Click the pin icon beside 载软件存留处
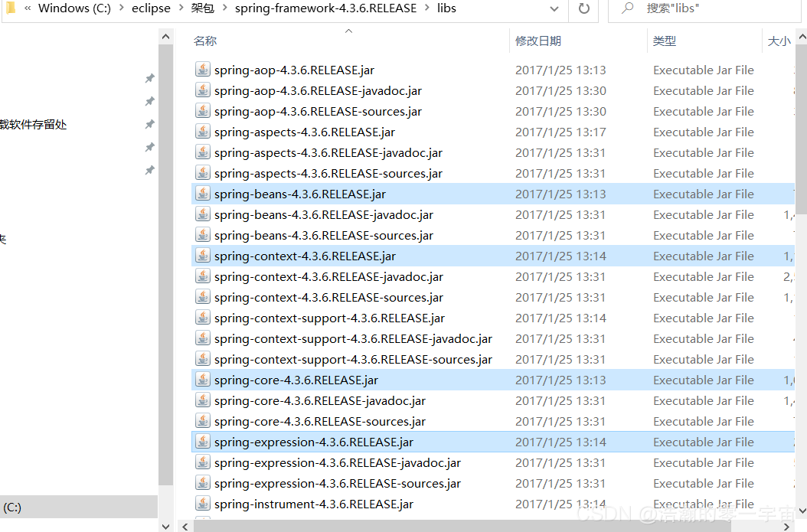Viewport: 807px width, 532px height. (150, 124)
